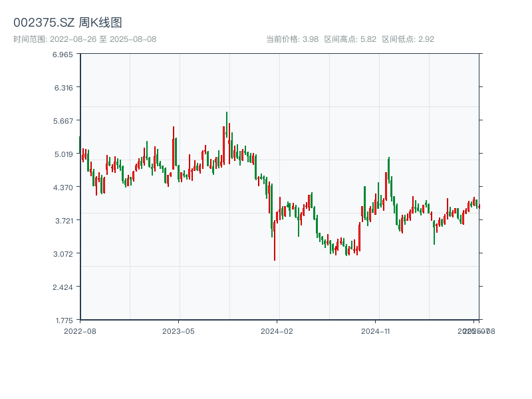Select the 2023-05 x-axis date label
This screenshot has width=532, height=399.
(x=179, y=331)
